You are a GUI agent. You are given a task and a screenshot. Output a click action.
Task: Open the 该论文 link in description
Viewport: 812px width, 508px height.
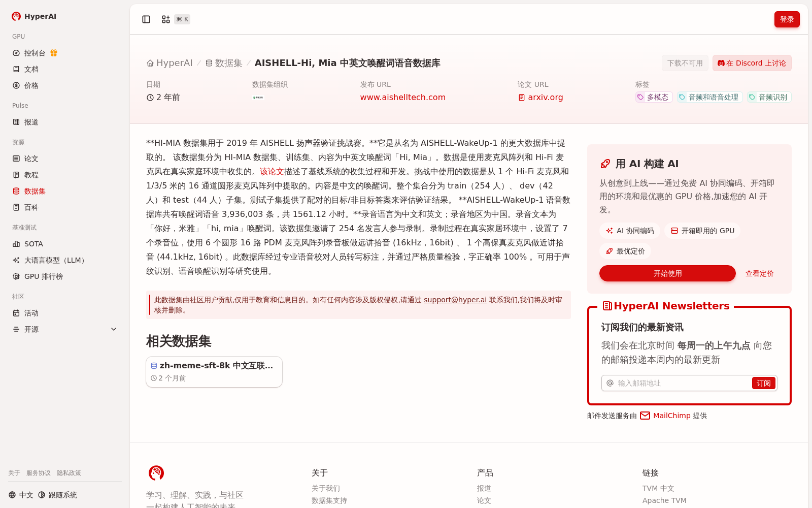[272, 172]
